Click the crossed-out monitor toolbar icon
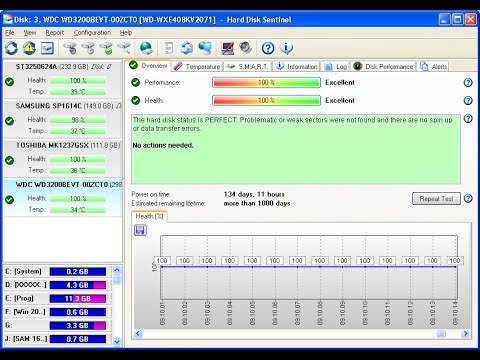The height and width of the screenshot is (360, 480). coord(228,48)
